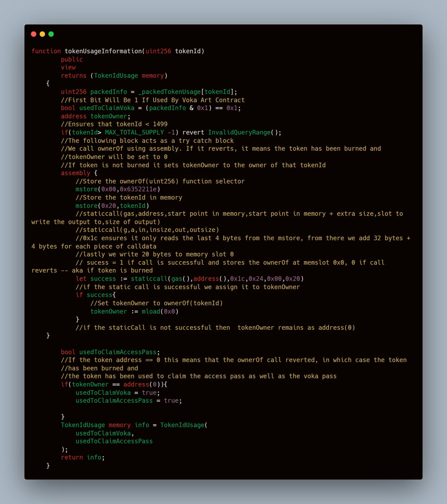Viewport: 447px width, 504px height.
Task: Click comment 'lastly we write 20 bytes to memory slot 0'
Action: point(155,255)
